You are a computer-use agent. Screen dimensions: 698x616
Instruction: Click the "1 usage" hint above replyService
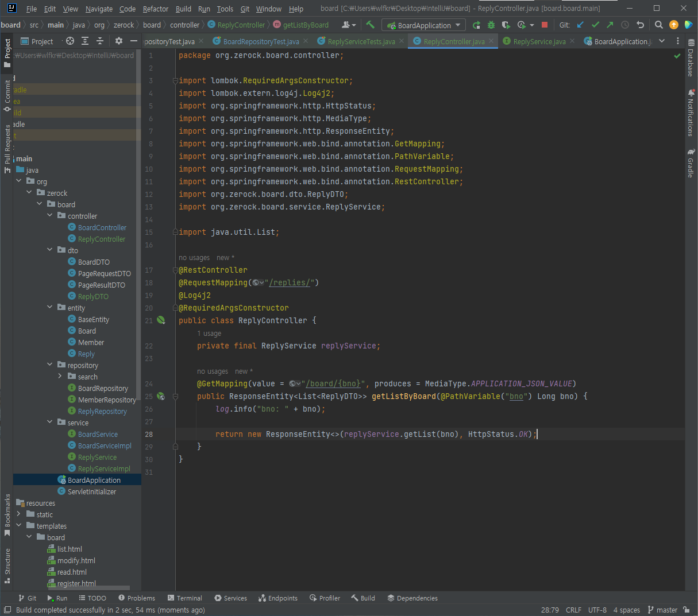point(209,334)
